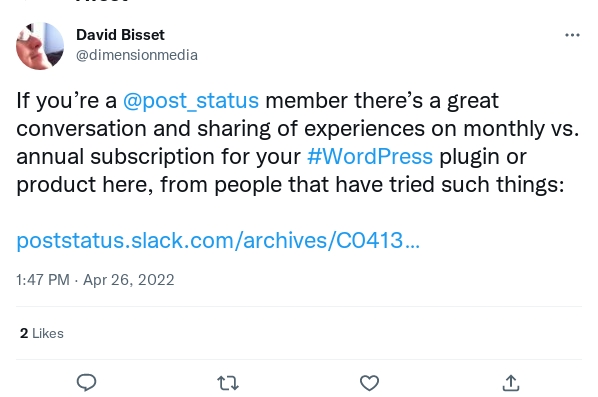This screenshot has width=598, height=397.
Task: Click the 'annual subscription for your' text
Action: tap(158, 157)
